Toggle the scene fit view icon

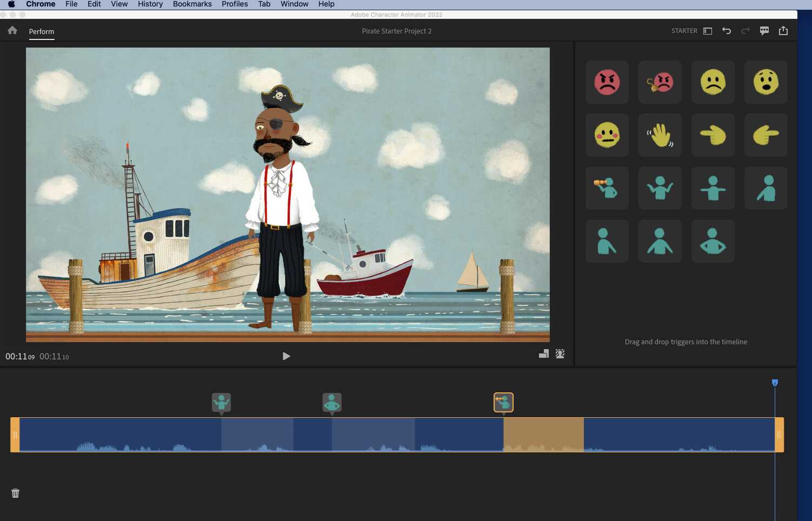(544, 354)
